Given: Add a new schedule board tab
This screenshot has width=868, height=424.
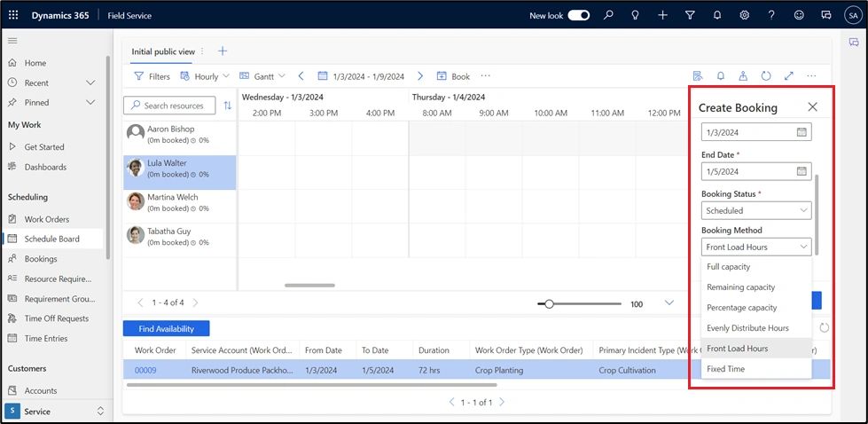Looking at the screenshot, I should (x=223, y=51).
